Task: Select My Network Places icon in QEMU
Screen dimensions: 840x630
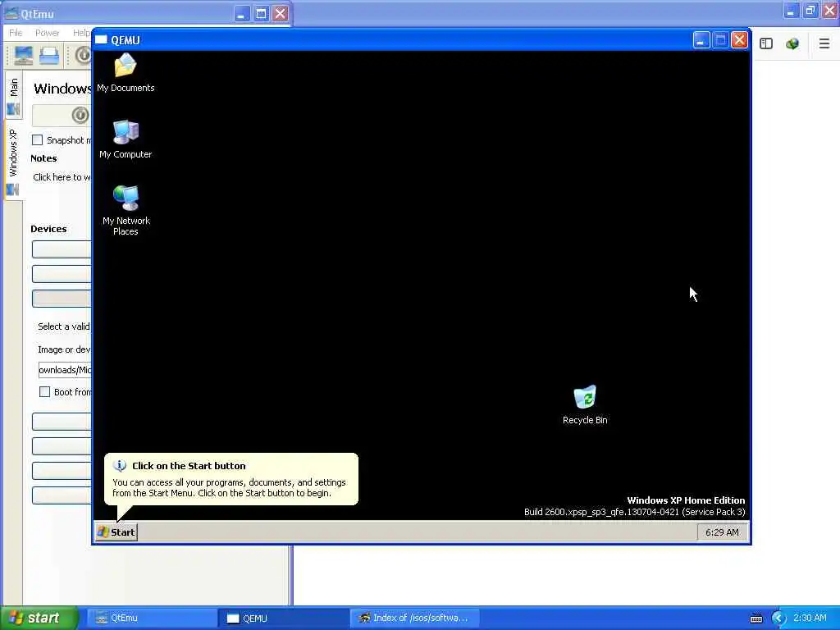Action: [x=126, y=211]
